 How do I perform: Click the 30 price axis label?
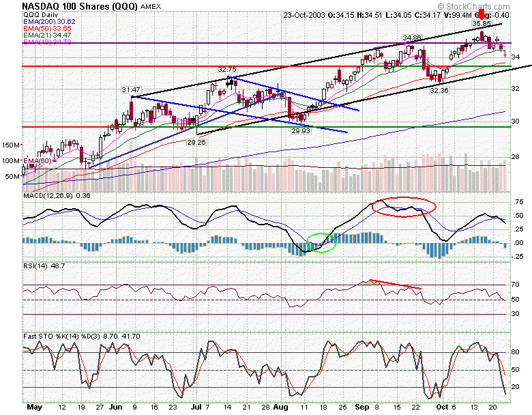pyautogui.click(x=516, y=121)
